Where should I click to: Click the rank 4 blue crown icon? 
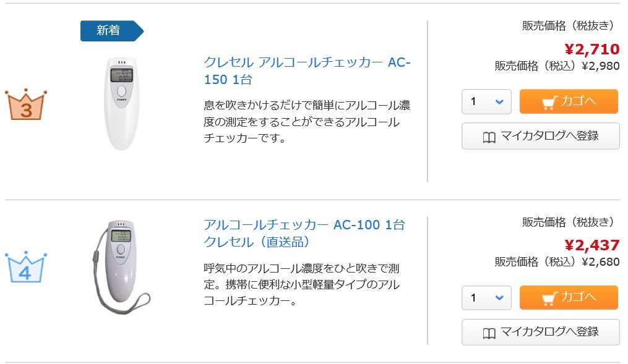[x=26, y=267]
